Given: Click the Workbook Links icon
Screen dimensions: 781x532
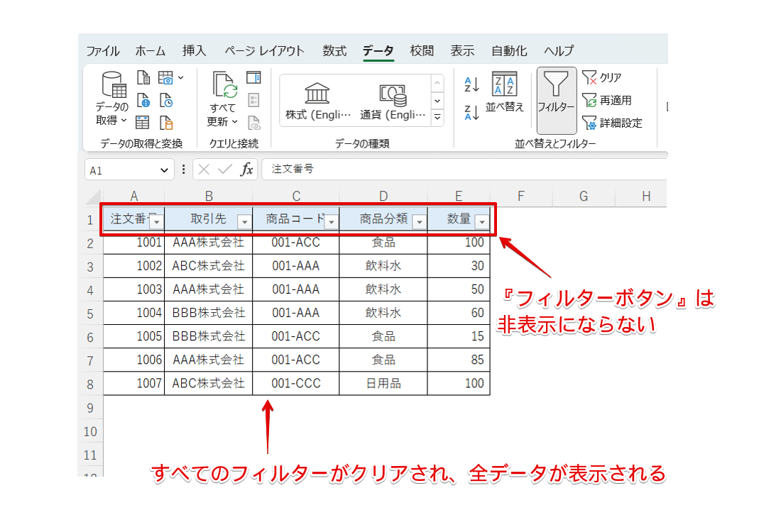Looking at the screenshot, I should tap(253, 123).
